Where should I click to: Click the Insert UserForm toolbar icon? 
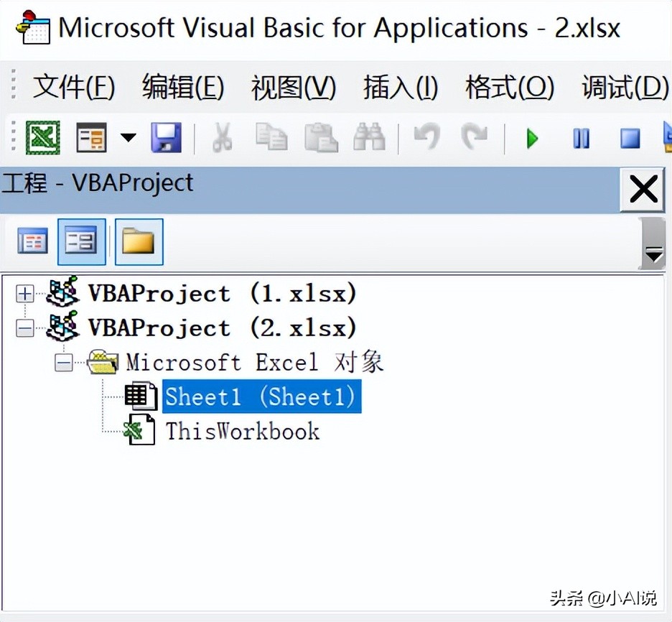[x=91, y=138]
